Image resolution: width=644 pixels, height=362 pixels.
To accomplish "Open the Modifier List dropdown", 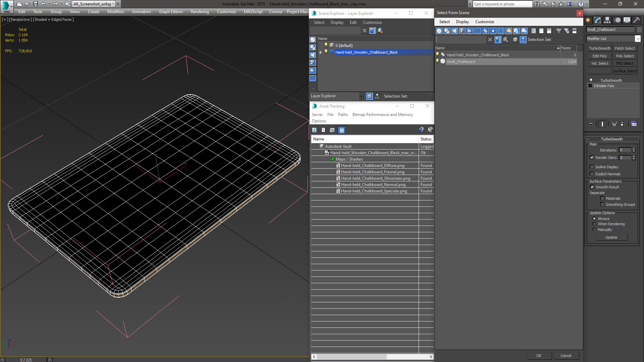I will click(x=638, y=39).
